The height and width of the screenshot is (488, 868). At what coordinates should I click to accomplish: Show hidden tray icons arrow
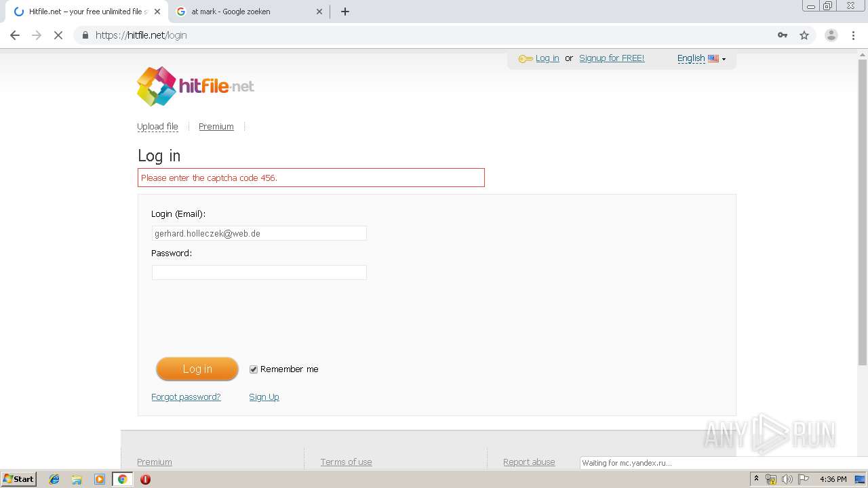[x=756, y=479]
